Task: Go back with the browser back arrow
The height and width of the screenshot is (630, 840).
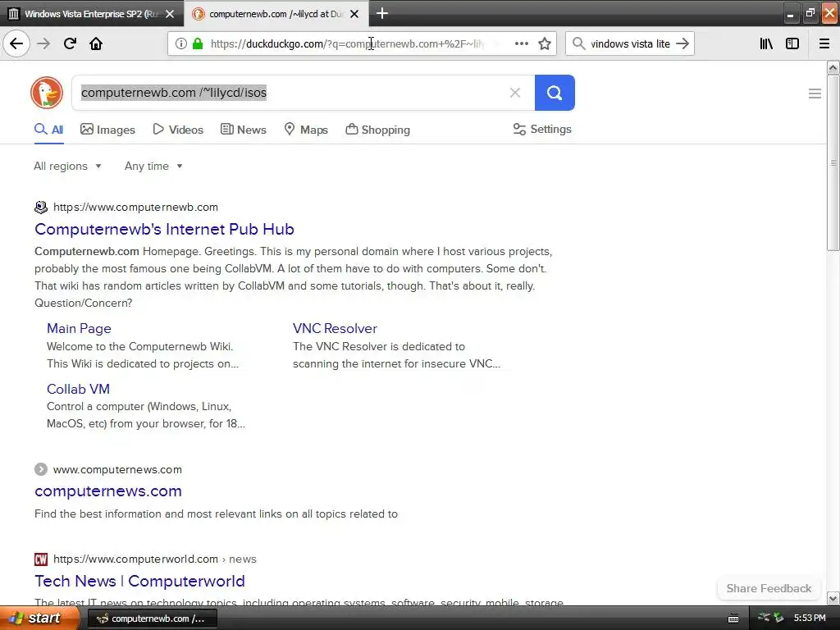Action: (16, 43)
